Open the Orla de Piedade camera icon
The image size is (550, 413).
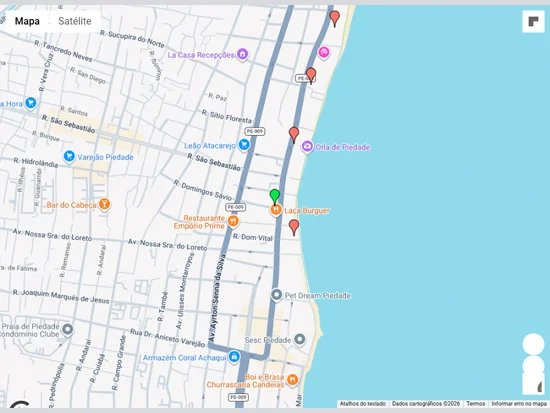[307, 146]
